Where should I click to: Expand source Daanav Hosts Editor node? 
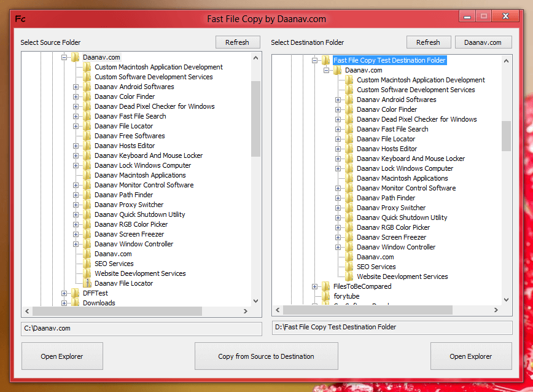(x=76, y=146)
